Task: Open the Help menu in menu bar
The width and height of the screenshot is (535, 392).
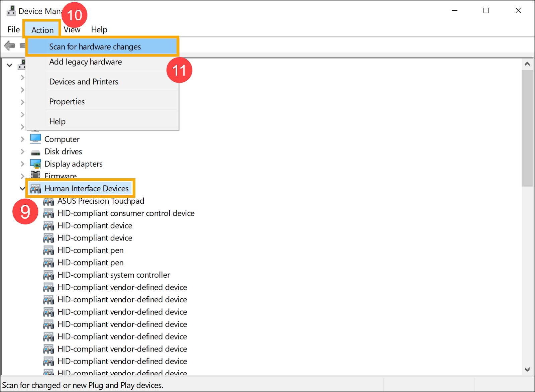Action: point(99,29)
